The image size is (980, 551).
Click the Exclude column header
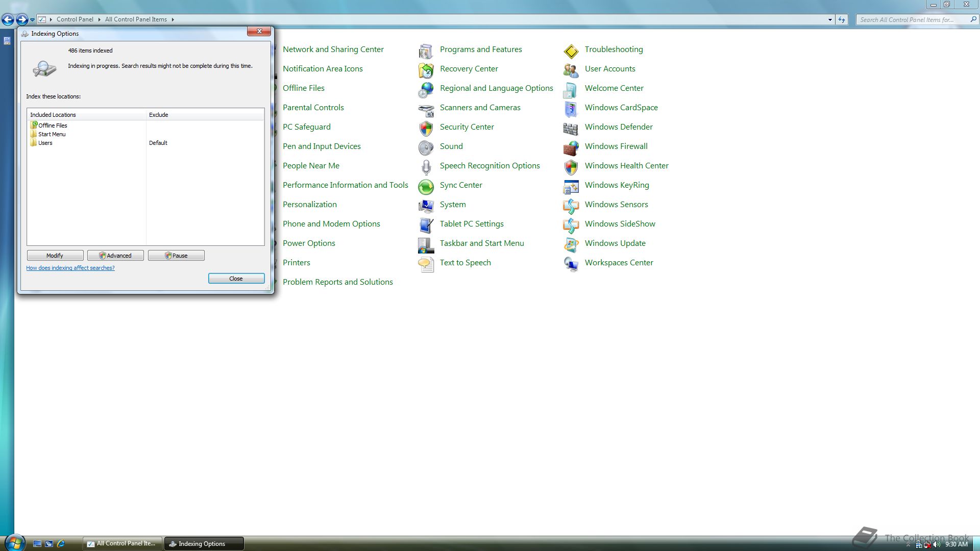tap(205, 115)
